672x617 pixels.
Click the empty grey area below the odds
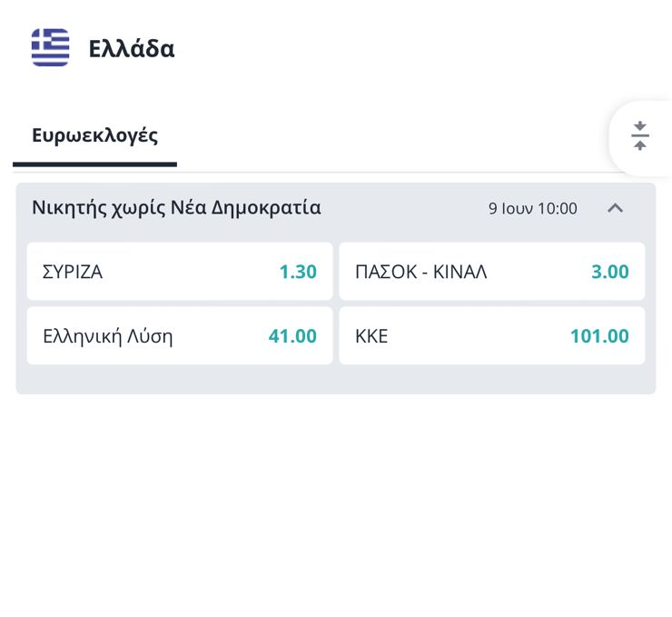(x=336, y=379)
